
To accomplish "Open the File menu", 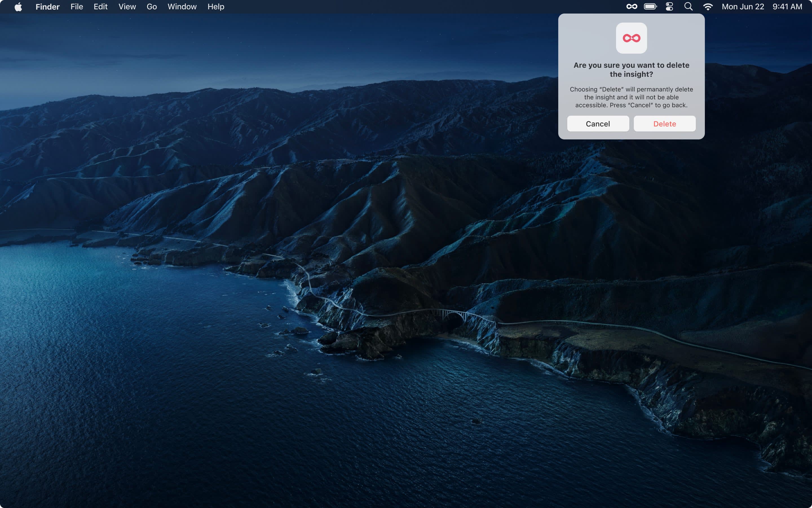I will (x=77, y=7).
